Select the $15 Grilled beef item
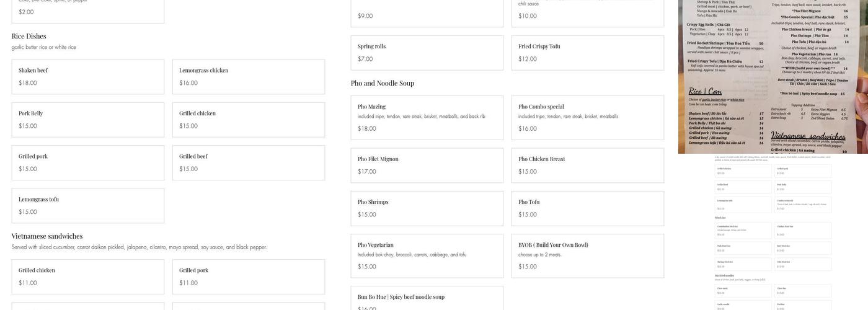This screenshot has width=868, height=310. point(248,162)
